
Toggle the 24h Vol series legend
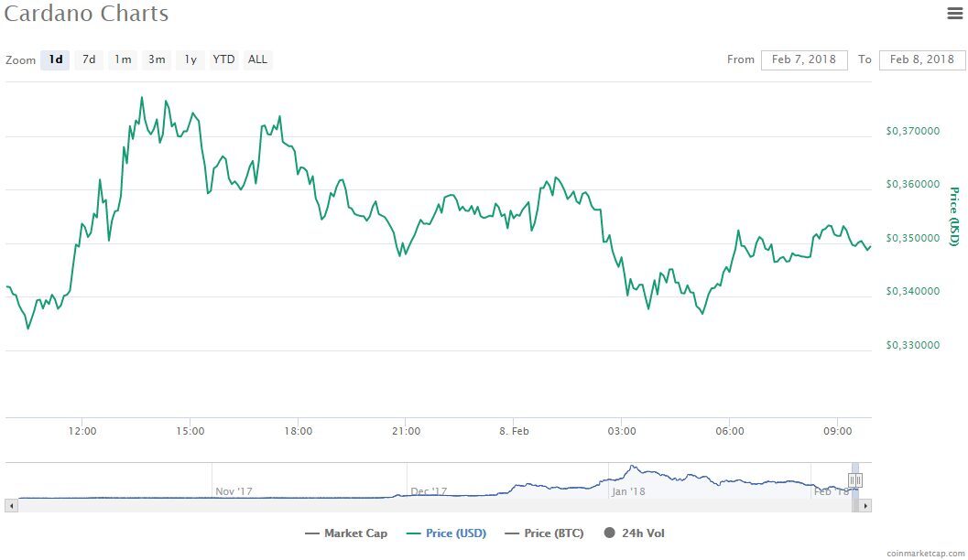pyautogui.click(x=634, y=533)
